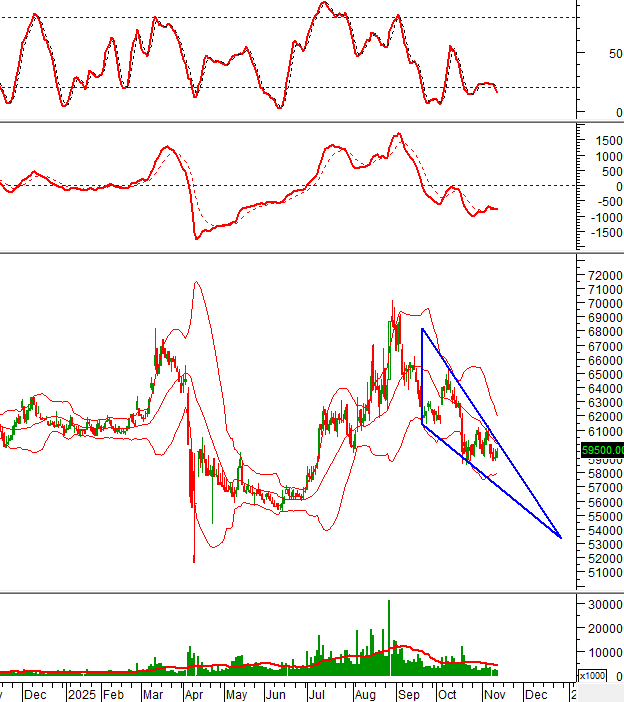Click the 30000 volume axis label

point(606,605)
